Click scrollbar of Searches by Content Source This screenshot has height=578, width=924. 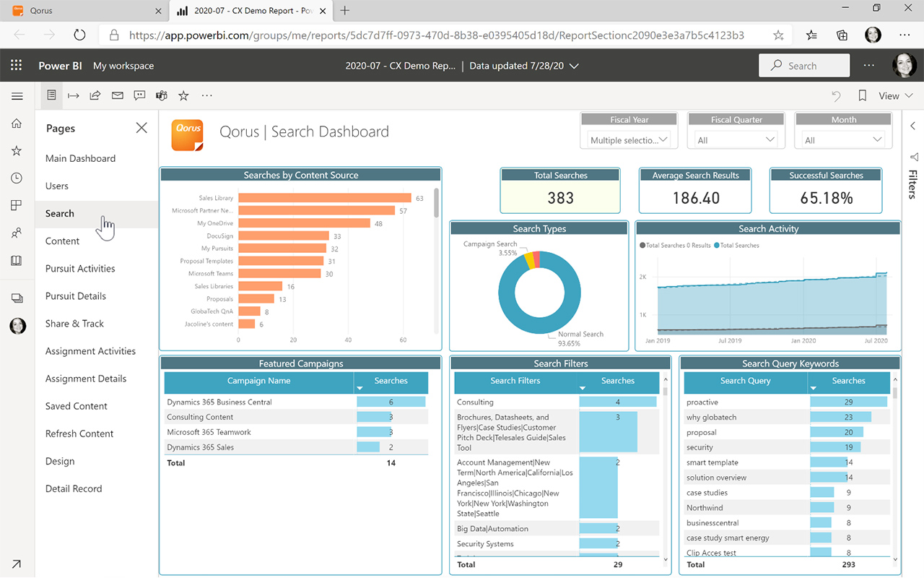point(436,203)
